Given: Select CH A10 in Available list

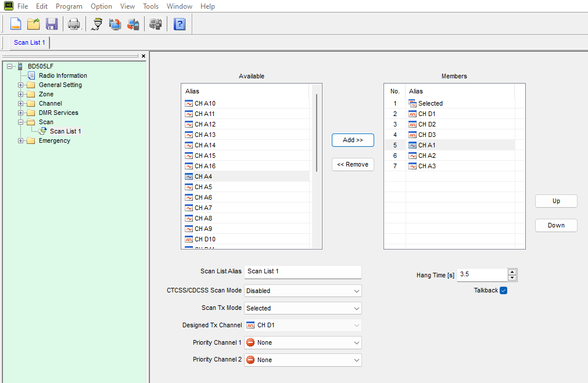Looking at the screenshot, I should point(246,103).
